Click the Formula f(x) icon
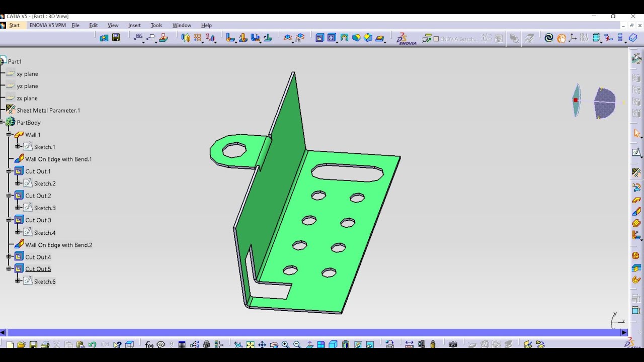The height and width of the screenshot is (362, 644). (x=149, y=345)
